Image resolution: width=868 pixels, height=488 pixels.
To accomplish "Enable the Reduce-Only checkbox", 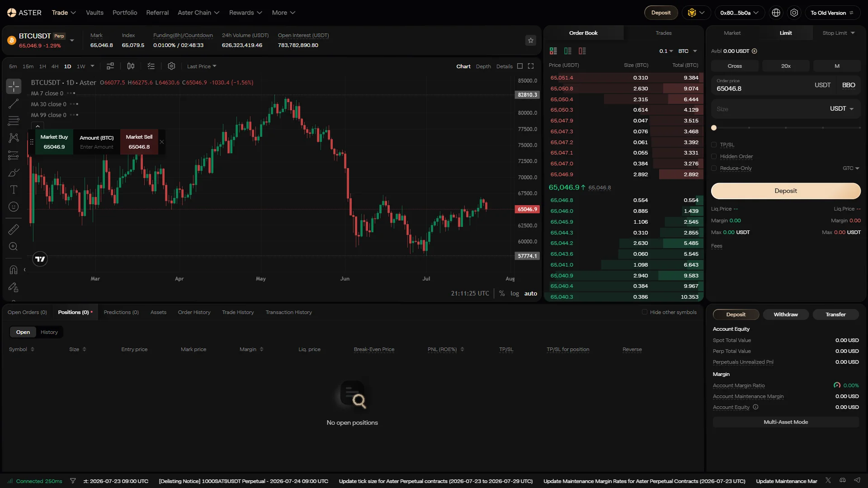I will [714, 168].
